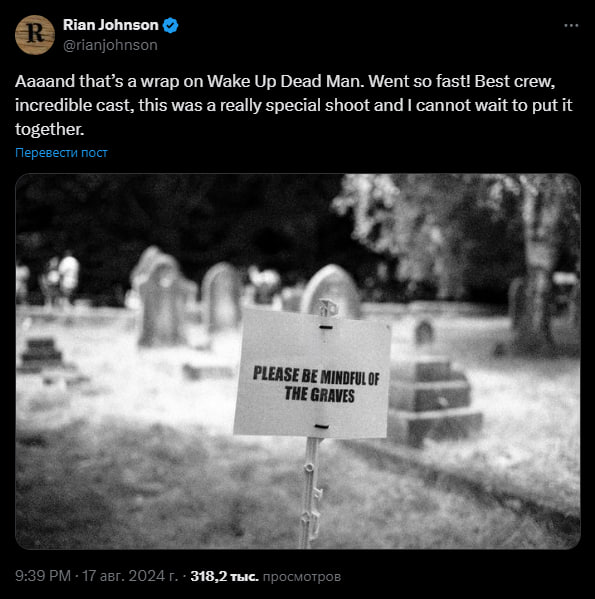Open the @rianjohnson handle link
Image resolution: width=595 pixels, height=599 pixels.
click(x=110, y=45)
